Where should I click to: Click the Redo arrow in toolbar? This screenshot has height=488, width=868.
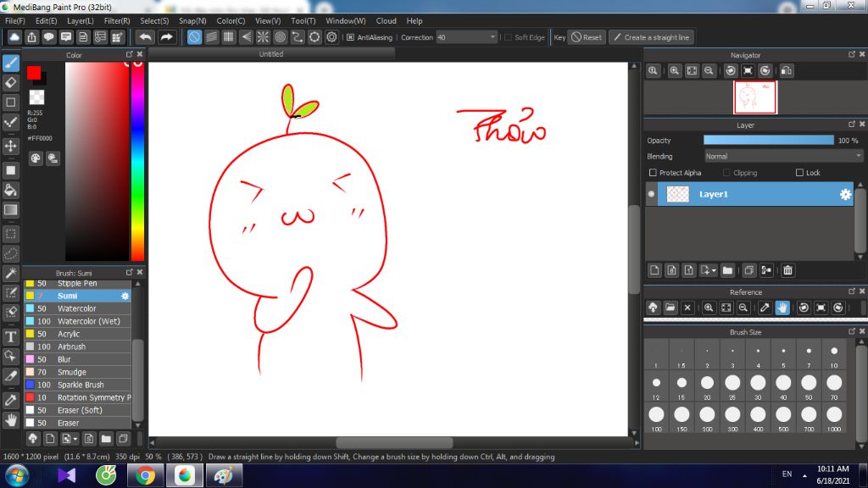166,37
